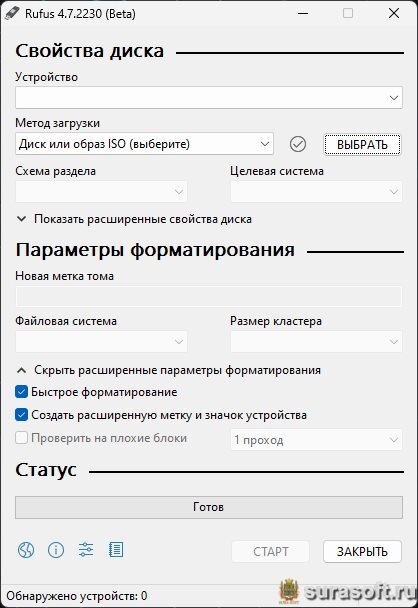Click the checksum checkmark icon

click(x=298, y=144)
